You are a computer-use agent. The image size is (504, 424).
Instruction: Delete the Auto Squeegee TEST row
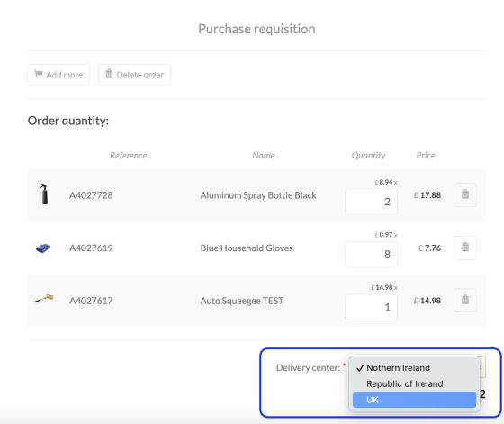pos(464,301)
